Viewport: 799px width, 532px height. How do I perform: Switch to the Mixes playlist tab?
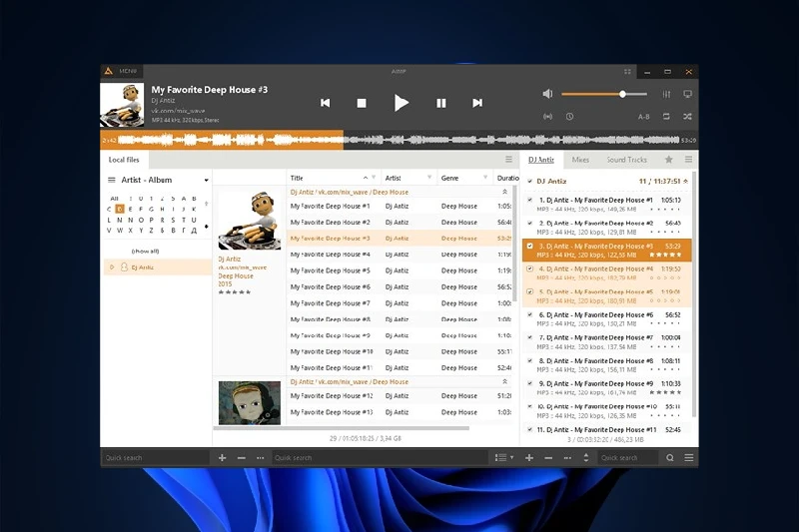click(580, 160)
